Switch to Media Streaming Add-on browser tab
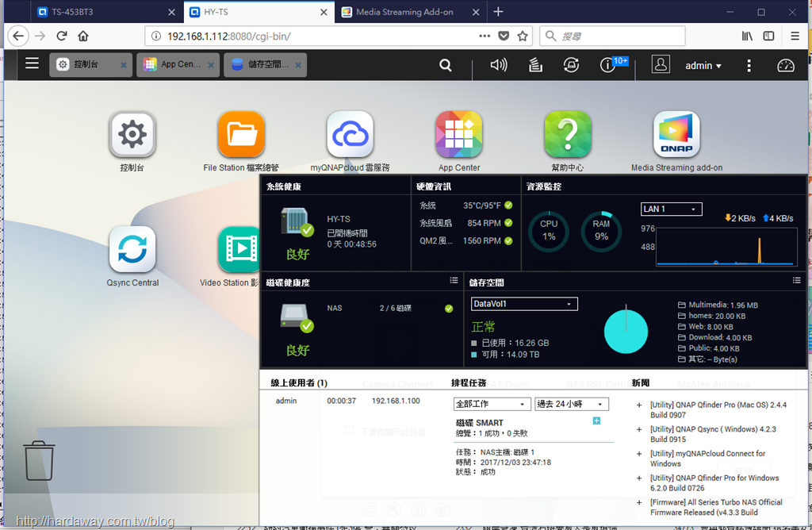This screenshot has width=812, height=530. tap(411, 12)
